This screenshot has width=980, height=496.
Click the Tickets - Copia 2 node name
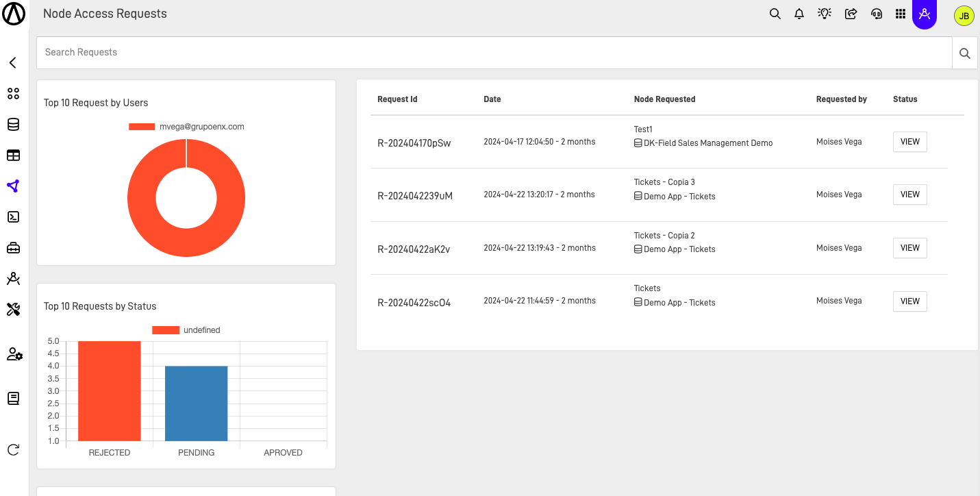pyautogui.click(x=664, y=236)
